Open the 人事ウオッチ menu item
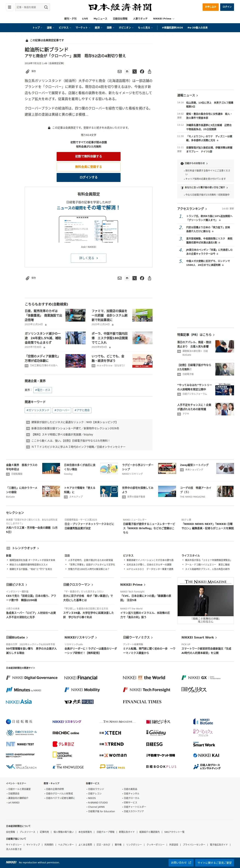240x868 pixels. coord(140,19)
